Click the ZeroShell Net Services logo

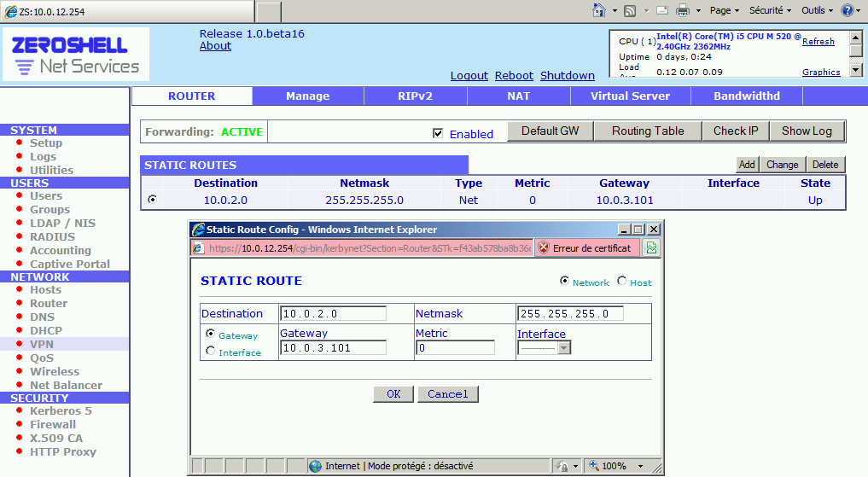click(76, 55)
